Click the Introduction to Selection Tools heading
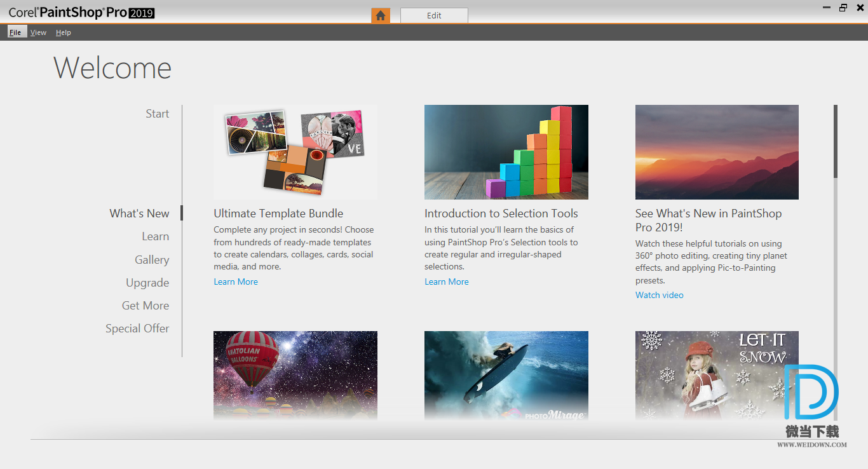Image resolution: width=868 pixels, height=469 pixels. (x=501, y=214)
